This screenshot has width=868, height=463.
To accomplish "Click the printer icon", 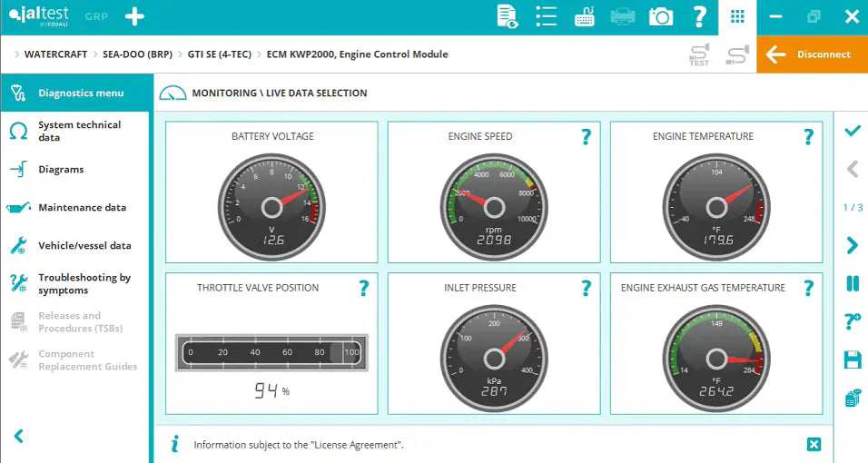I will pyautogui.click(x=623, y=16).
